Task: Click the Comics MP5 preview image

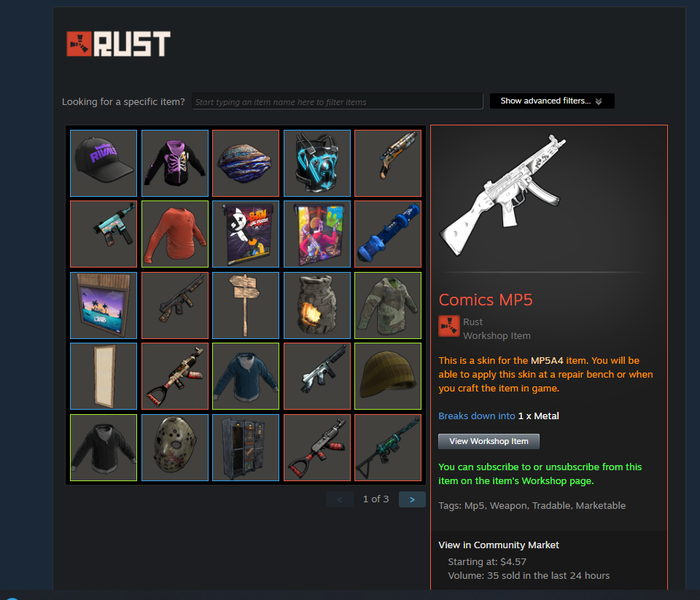Action: pos(504,195)
